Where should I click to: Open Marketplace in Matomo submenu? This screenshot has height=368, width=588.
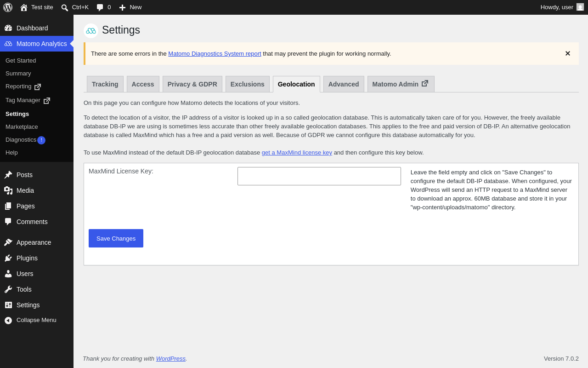pyautogui.click(x=22, y=127)
